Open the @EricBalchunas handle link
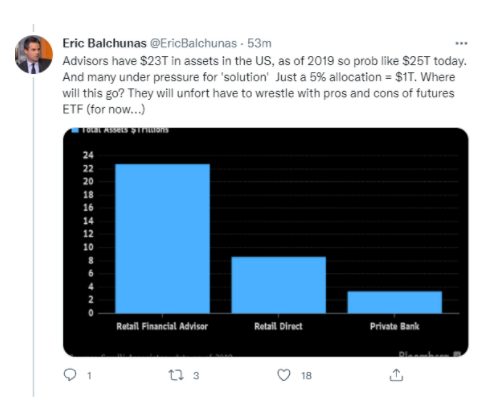This screenshot has height=410, width=498. click(x=193, y=43)
